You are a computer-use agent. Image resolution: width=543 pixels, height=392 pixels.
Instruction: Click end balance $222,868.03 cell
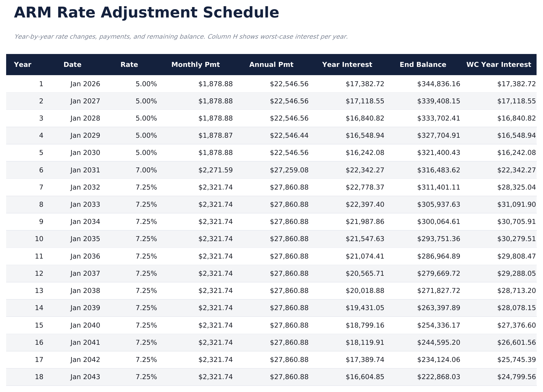tap(438, 377)
